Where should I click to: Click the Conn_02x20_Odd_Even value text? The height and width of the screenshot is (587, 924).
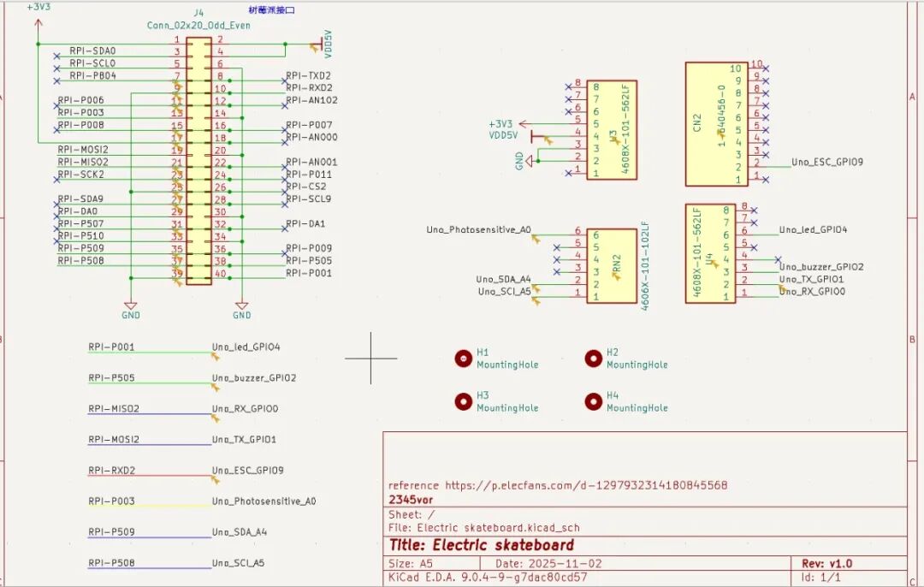click(198, 26)
